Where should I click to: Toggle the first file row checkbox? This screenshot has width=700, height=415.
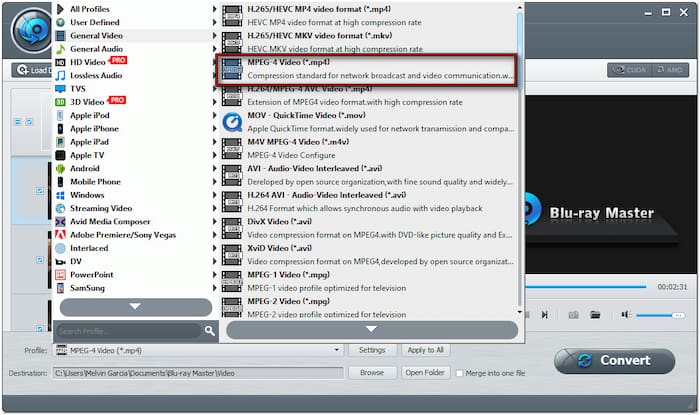click(40, 191)
